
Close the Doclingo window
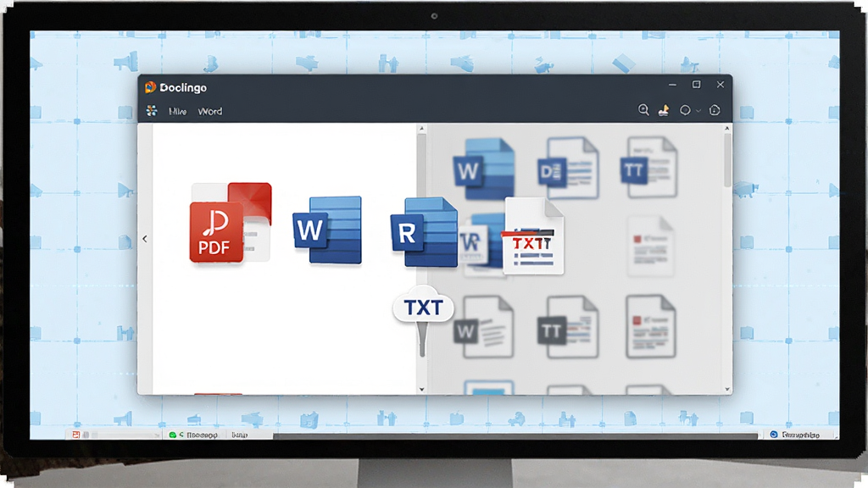(721, 85)
